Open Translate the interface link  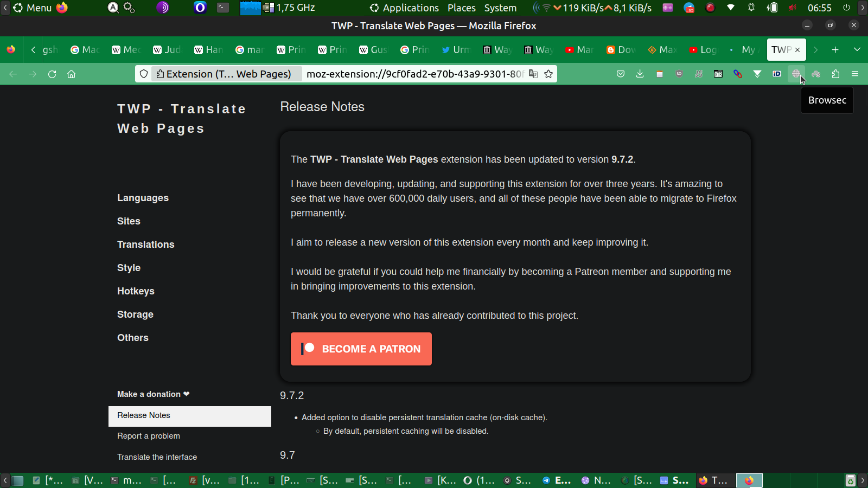(157, 457)
